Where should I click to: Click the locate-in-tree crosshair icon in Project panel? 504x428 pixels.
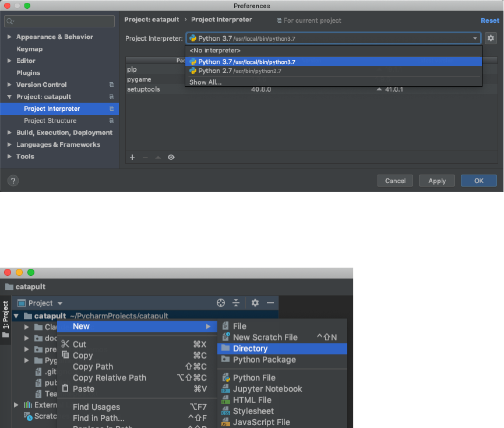point(221,303)
